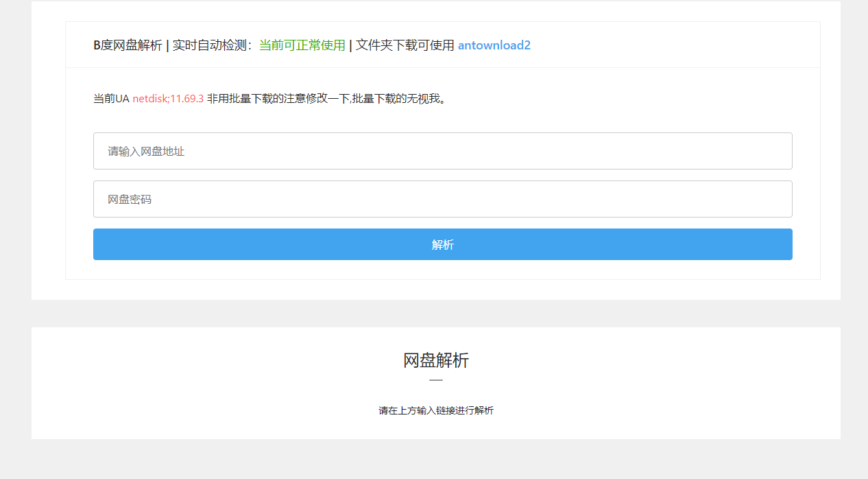Click the B度网盘解析 title text

point(128,45)
